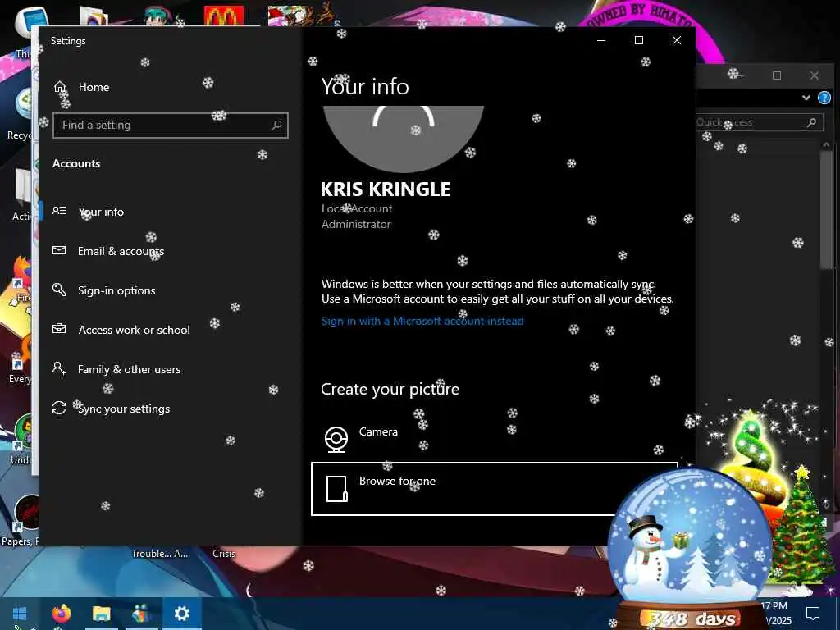Minimize the Settings window
The height and width of the screenshot is (630, 840).
pos(601,41)
